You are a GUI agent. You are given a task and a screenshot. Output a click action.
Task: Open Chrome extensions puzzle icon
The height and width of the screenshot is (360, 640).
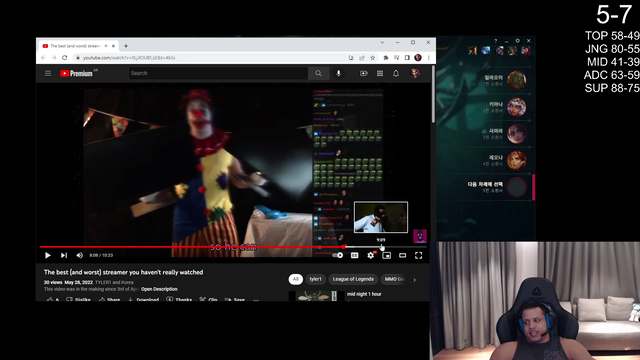tap(385, 58)
